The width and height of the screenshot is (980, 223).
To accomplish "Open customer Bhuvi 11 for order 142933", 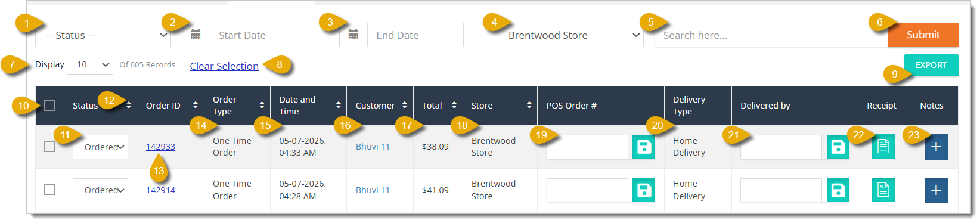I will 373,147.
